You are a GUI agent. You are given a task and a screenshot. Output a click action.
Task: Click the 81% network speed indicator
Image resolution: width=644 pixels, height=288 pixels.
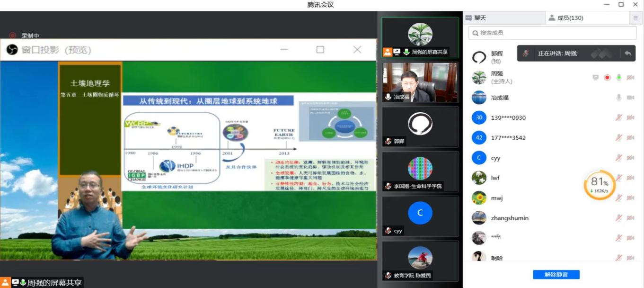click(599, 184)
